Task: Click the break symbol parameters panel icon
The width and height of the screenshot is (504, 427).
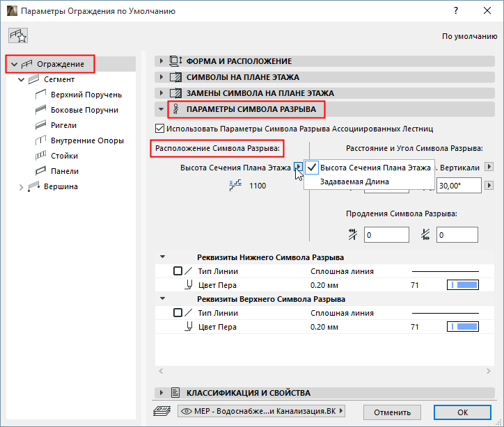Action: pyautogui.click(x=176, y=109)
